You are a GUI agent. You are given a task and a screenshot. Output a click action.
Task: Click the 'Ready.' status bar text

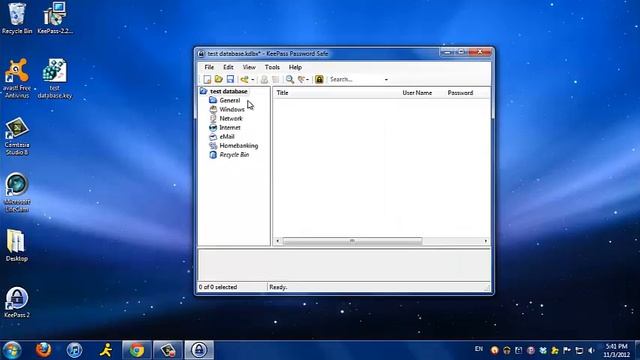[x=278, y=287]
